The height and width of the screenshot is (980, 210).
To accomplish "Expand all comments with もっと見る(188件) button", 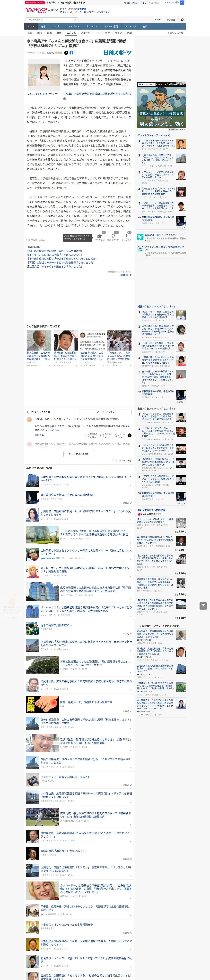I will tap(79, 454).
